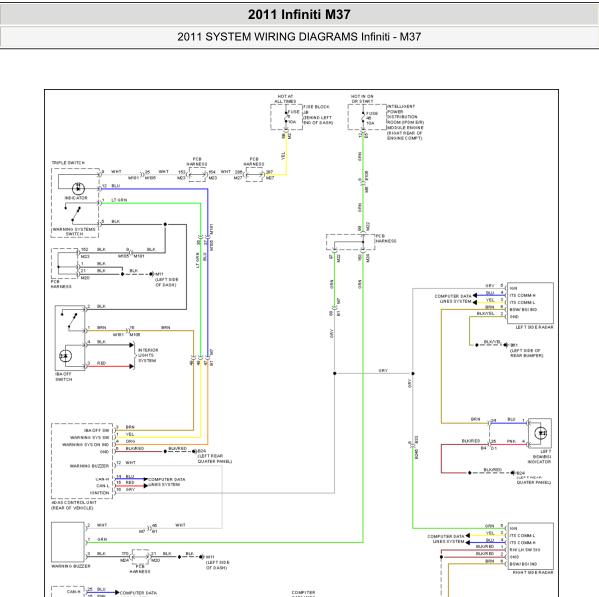This screenshot has height=597, width=599.
Task: Click '2011 SYSTEM WIRING DIAGRAMS Infiniti - M37' subtitle
Action: [299, 37]
